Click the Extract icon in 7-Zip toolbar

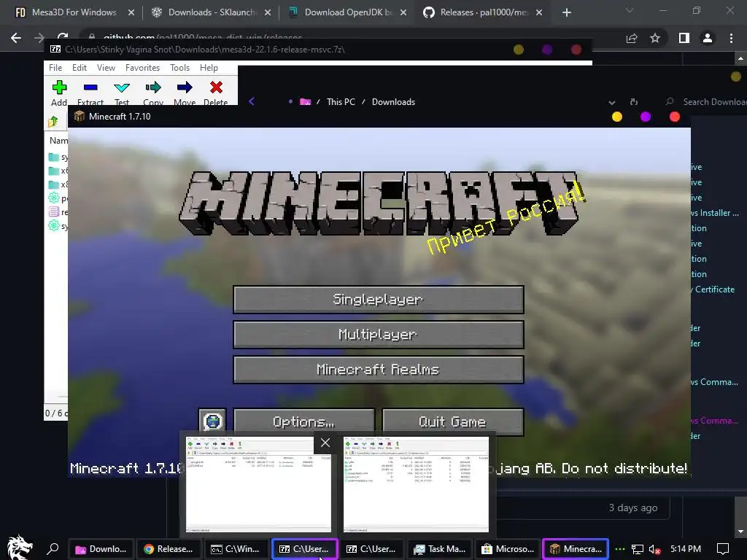point(90,87)
